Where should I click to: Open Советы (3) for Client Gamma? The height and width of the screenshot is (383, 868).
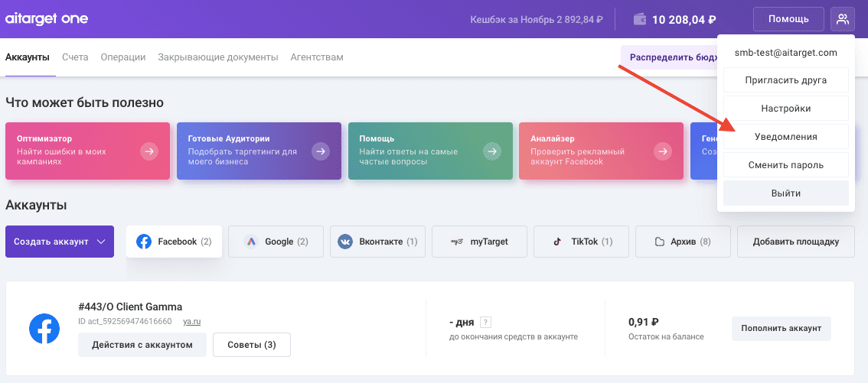click(252, 345)
